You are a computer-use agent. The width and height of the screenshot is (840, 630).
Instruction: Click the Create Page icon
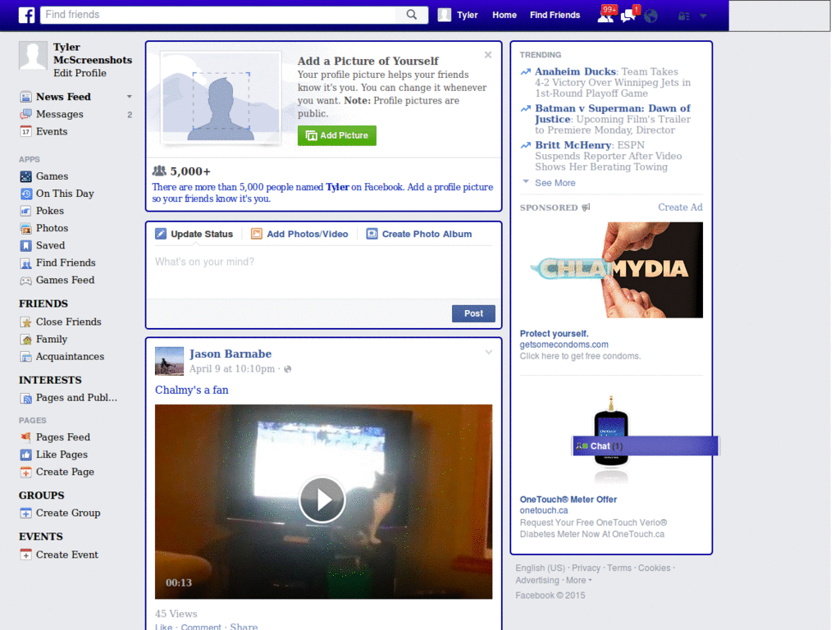click(x=25, y=472)
